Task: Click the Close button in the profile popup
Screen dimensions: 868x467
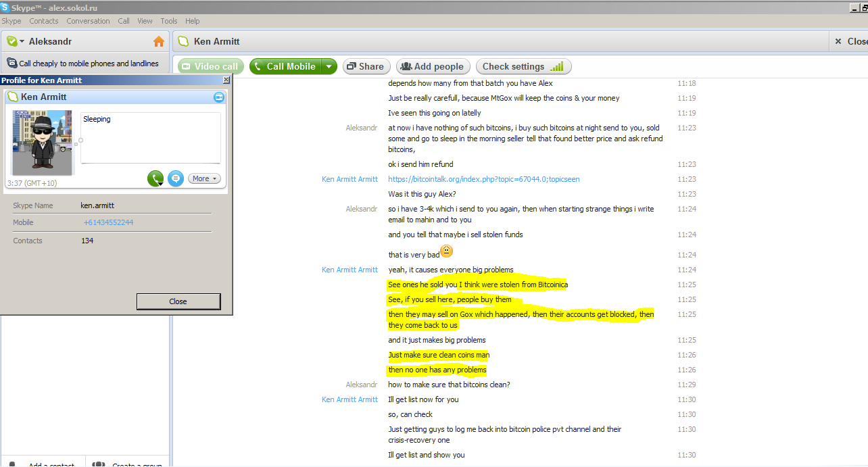Action: pos(178,301)
